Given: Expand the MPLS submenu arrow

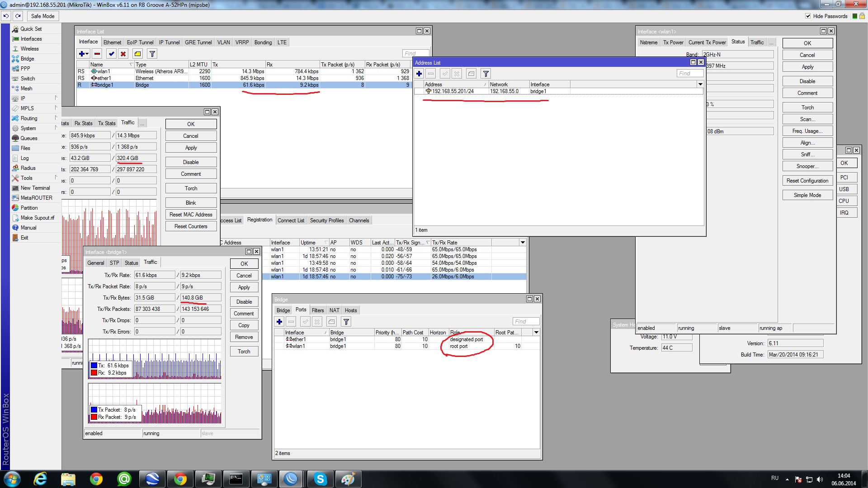Looking at the screenshot, I should point(56,108).
